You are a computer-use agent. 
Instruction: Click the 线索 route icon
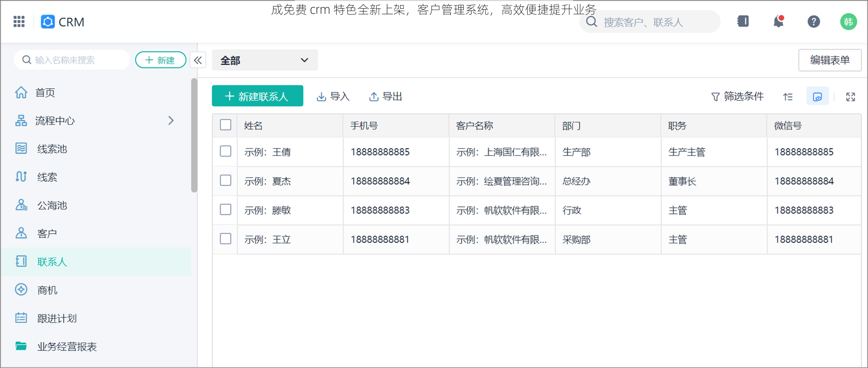[21, 177]
